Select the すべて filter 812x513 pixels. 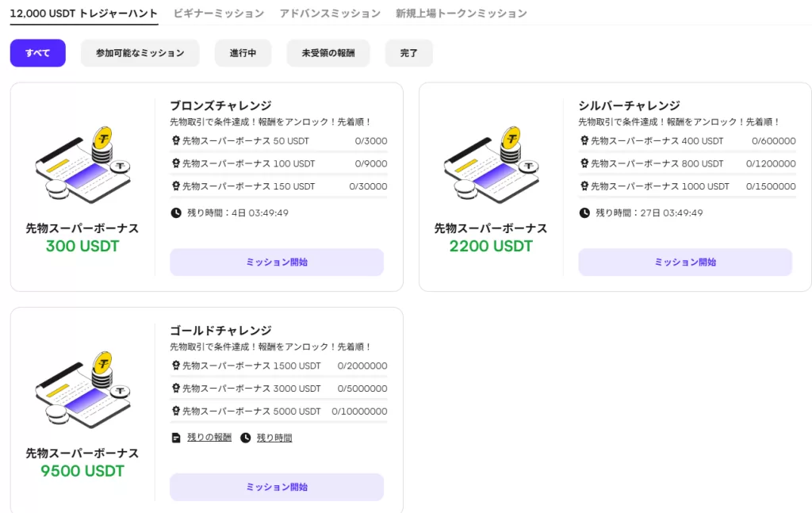pos(38,53)
